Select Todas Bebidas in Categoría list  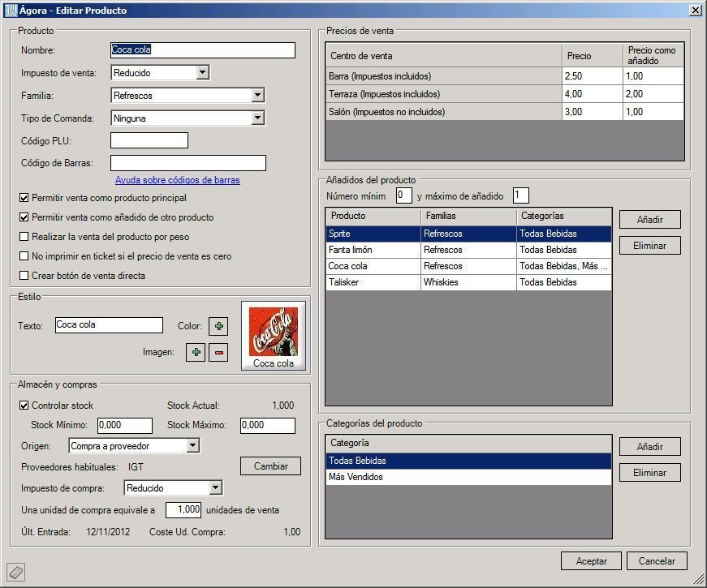[468, 461]
